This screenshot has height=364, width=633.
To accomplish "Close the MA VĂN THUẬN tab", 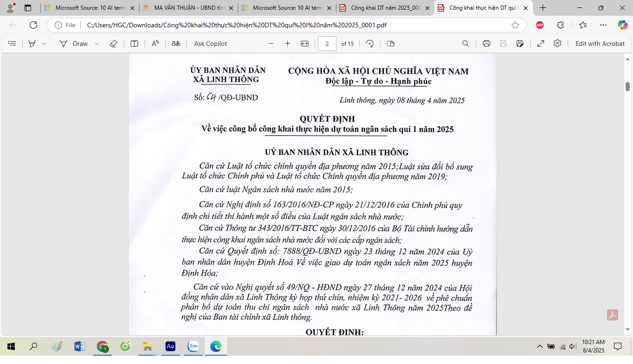I will pyautogui.click(x=231, y=8).
